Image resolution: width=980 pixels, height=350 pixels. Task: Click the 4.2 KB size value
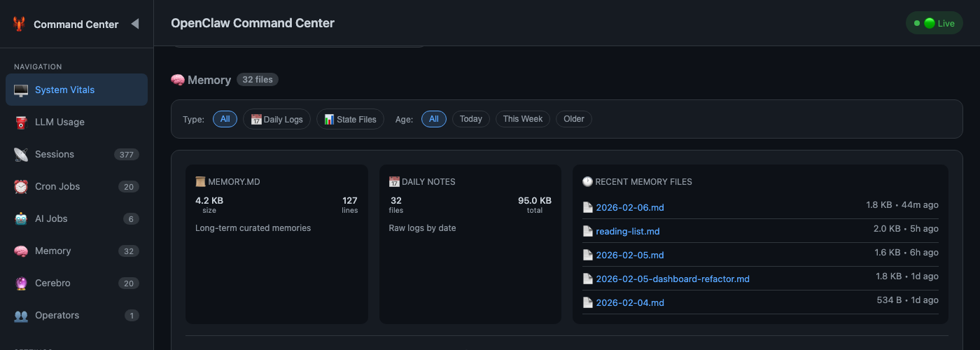point(209,201)
